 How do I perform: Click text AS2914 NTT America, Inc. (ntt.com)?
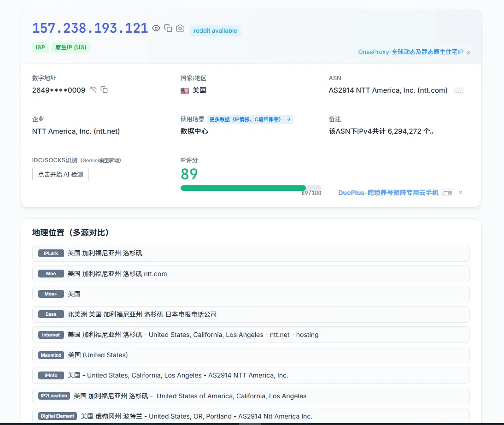click(388, 90)
